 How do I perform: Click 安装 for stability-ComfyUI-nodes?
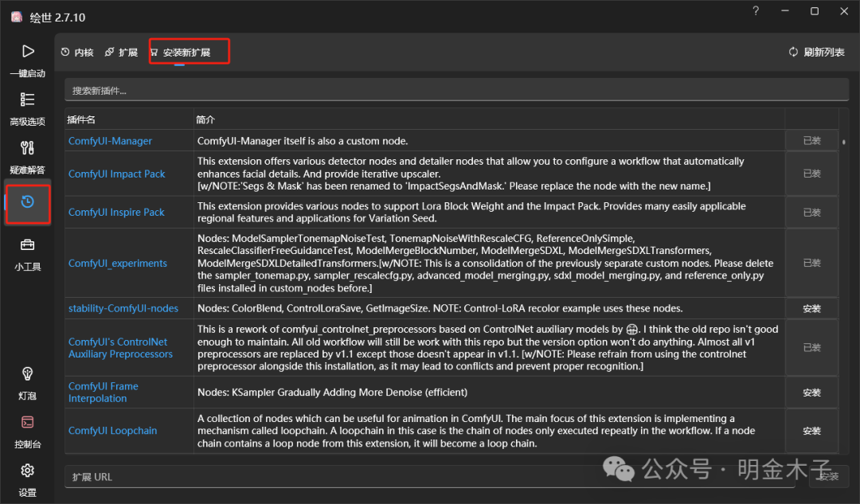click(x=811, y=309)
